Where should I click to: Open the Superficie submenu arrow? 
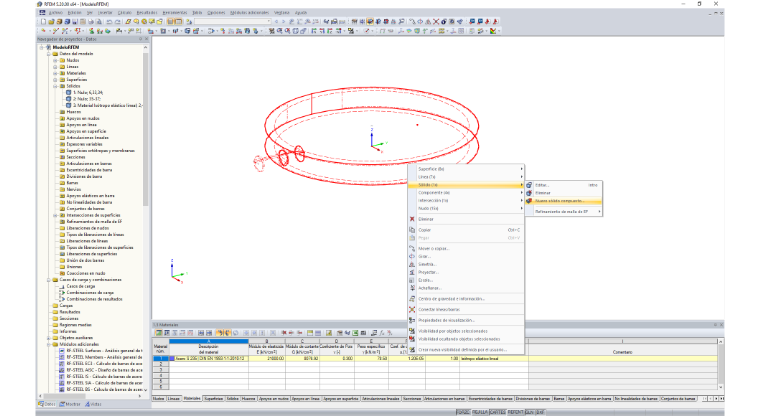522,169
